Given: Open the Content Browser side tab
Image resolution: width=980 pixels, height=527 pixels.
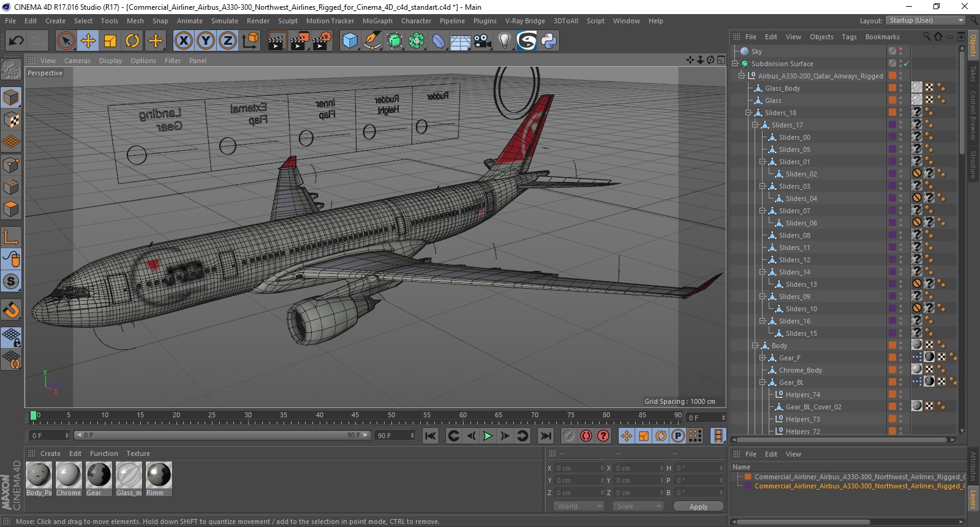Looking at the screenshot, I should [x=973, y=115].
